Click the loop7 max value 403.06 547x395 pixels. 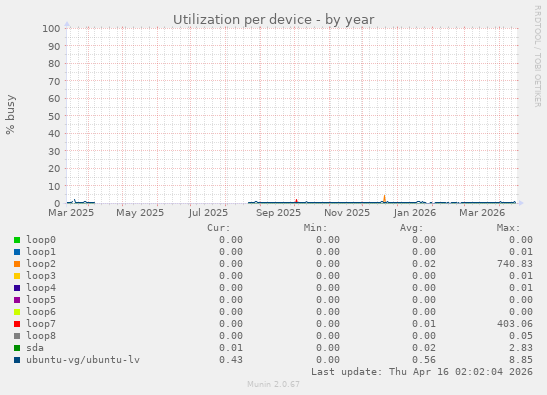pos(515,324)
